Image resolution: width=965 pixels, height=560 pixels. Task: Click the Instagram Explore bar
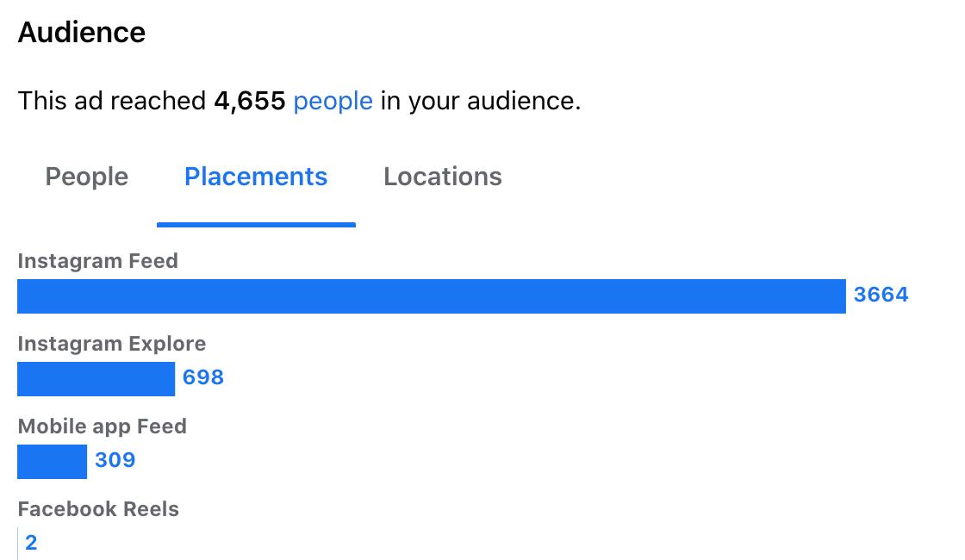click(x=96, y=379)
